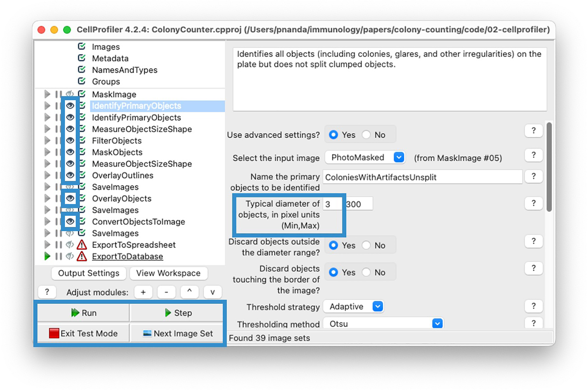The width and height of the screenshot is (588, 390).
Task: Click pause icon beside ExportToSpreadsheet
Action: (59, 244)
